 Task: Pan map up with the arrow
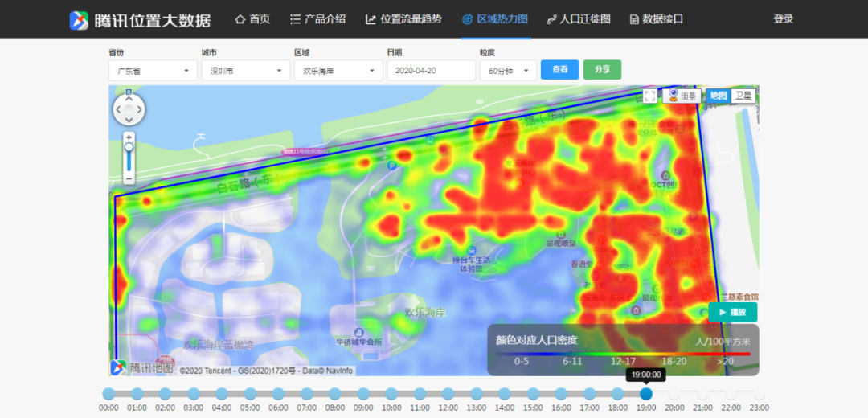(129, 99)
